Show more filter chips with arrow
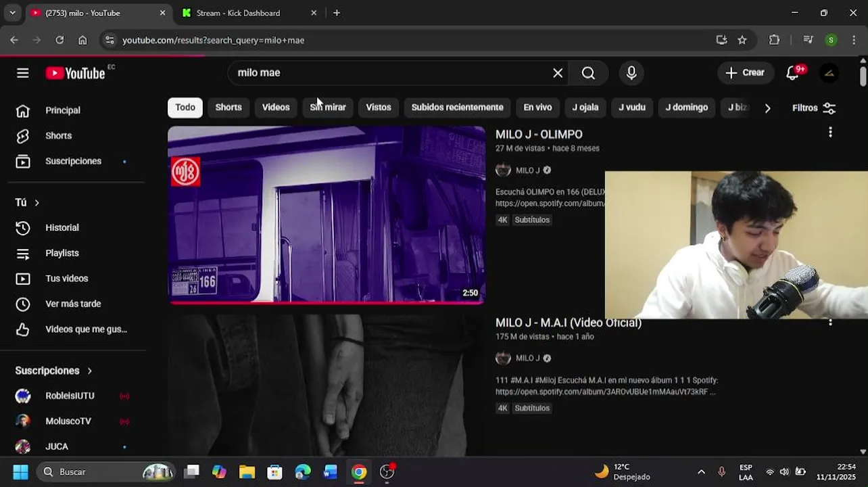The height and width of the screenshot is (487, 868). [x=767, y=108]
